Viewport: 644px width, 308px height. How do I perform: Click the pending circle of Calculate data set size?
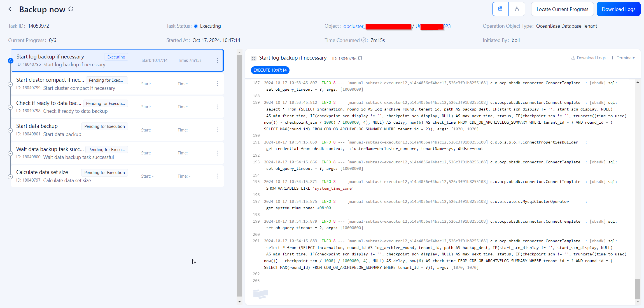point(10,177)
